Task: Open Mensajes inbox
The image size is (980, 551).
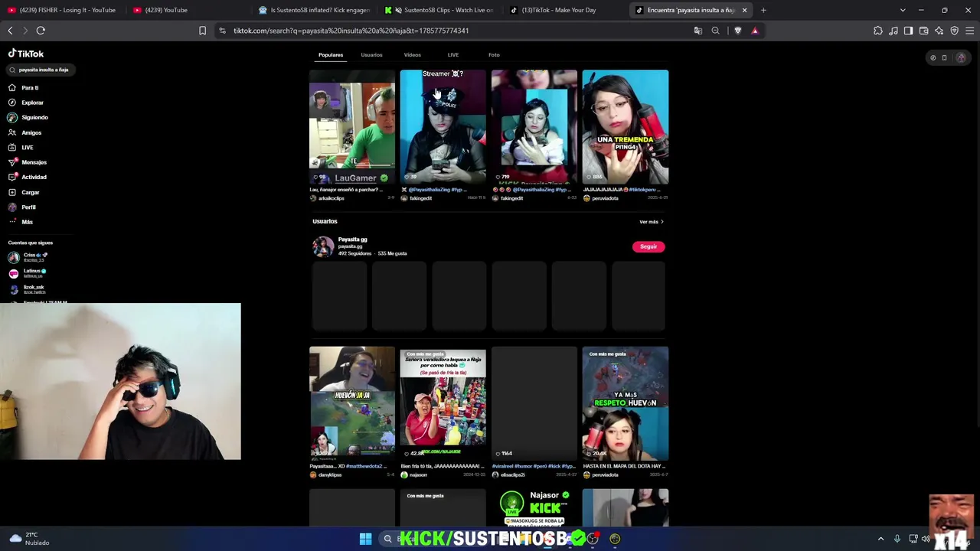Action: [x=28, y=162]
